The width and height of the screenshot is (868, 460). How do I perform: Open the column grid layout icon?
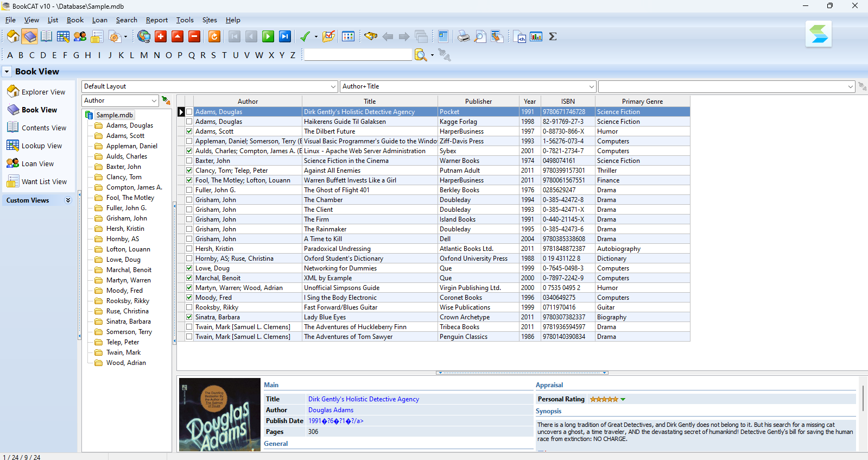point(349,36)
